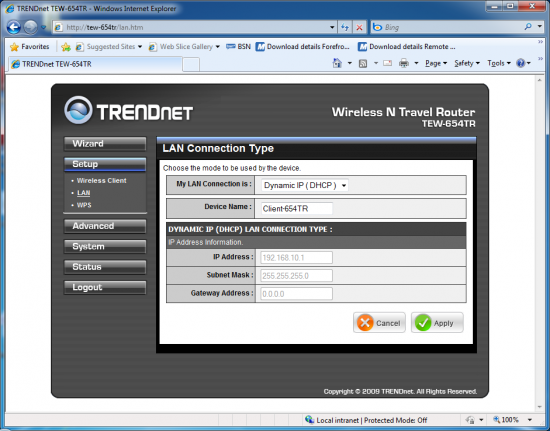Click the page vertical scrollbar up arrow
This screenshot has height=431, width=550.
tap(539, 80)
